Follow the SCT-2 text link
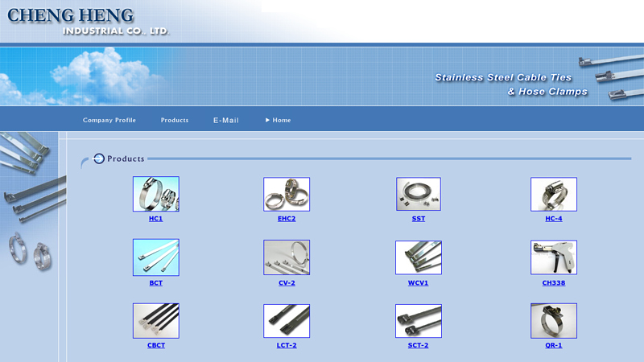 click(x=418, y=345)
